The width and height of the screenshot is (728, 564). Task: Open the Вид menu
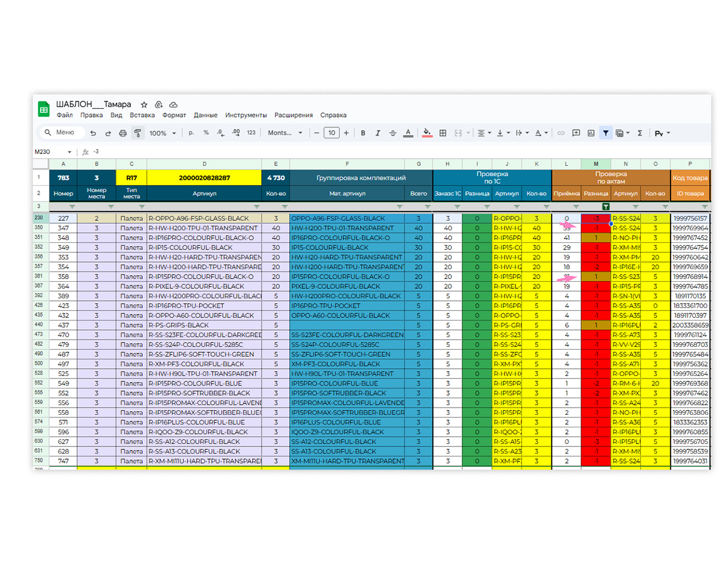coord(116,115)
